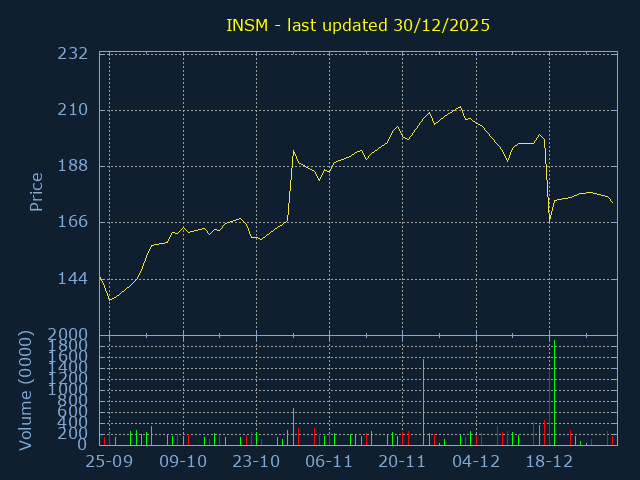Click the 09-10 date axis label
The height and width of the screenshot is (480, 640).
click(183, 462)
